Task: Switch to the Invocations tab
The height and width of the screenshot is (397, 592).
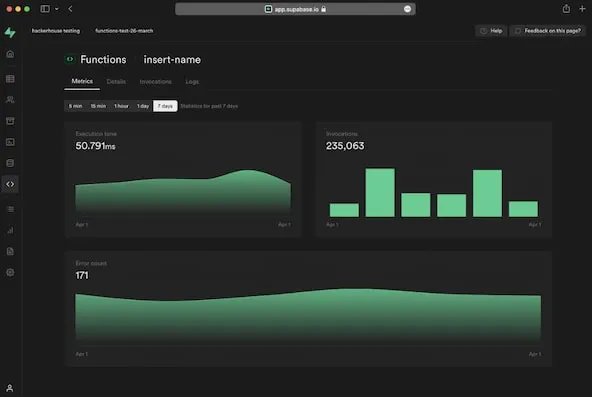Action: [156, 82]
